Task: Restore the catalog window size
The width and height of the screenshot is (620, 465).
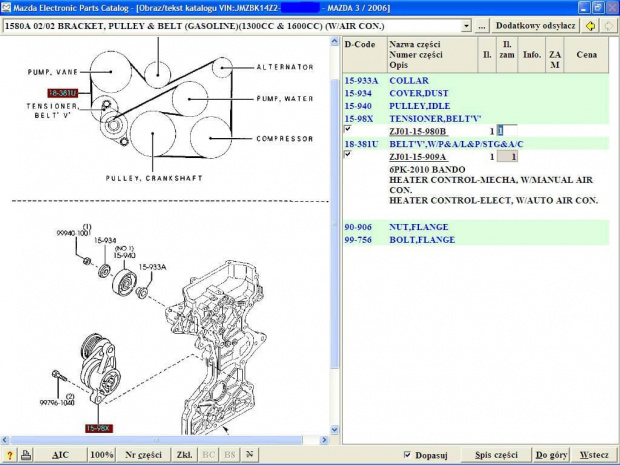Action: point(598,8)
